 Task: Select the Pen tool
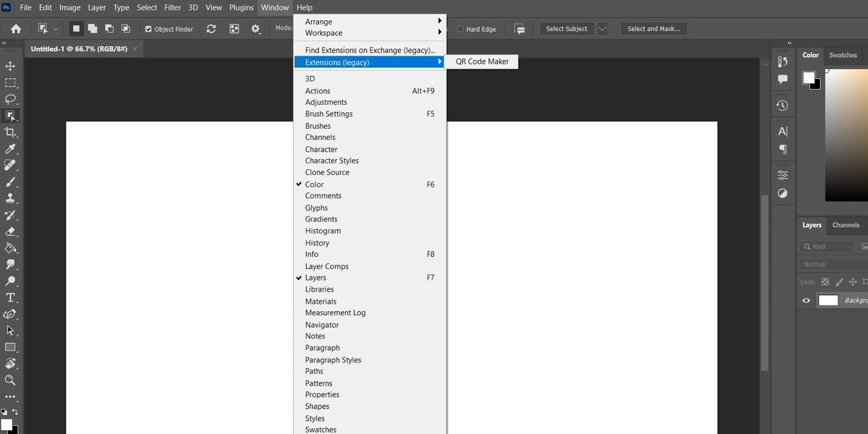[10, 314]
